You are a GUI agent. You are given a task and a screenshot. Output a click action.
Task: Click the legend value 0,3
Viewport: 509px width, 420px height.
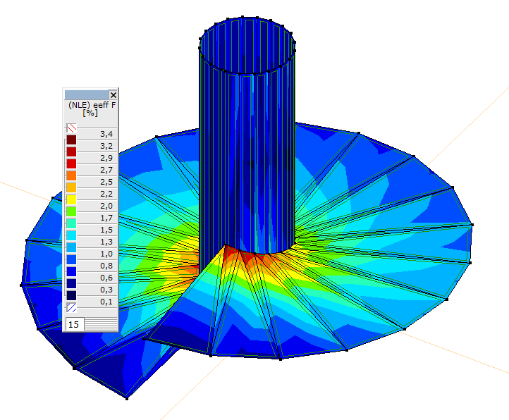(x=106, y=290)
